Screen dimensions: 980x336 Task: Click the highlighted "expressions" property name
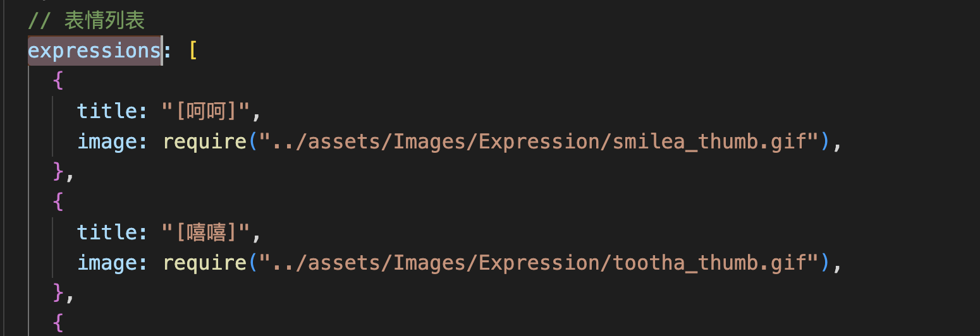pos(94,51)
